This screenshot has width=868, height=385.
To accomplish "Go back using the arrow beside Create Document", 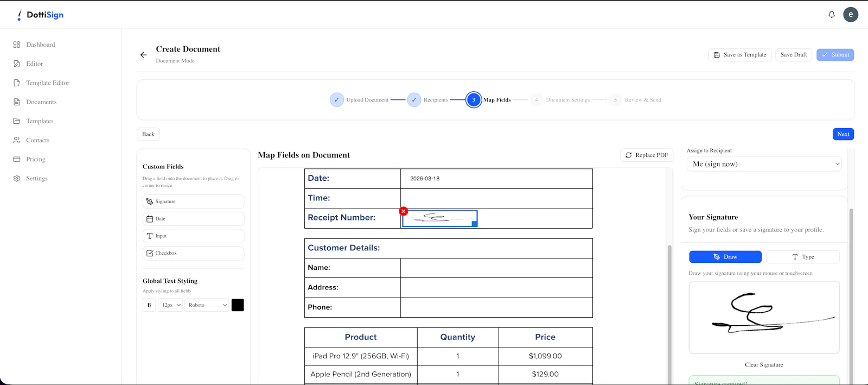I will [143, 55].
